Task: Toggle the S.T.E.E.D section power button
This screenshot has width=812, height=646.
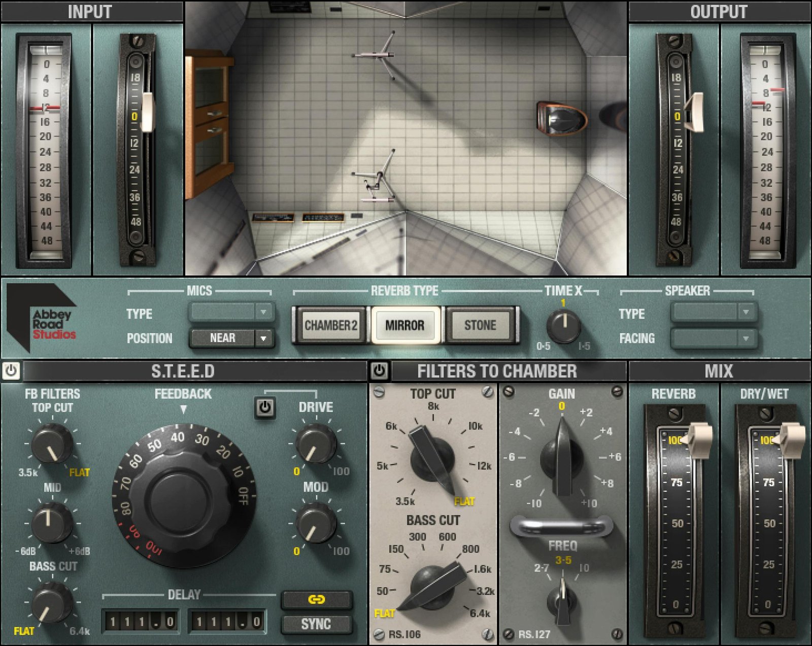Action: pyautogui.click(x=11, y=371)
